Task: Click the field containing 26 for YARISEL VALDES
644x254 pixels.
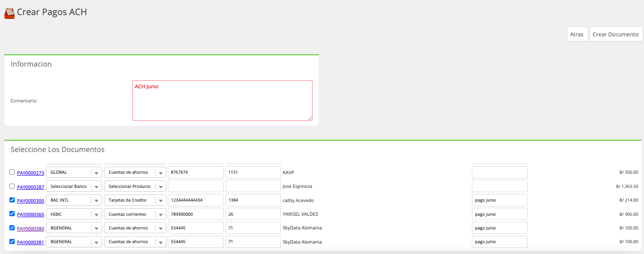Action: pos(253,214)
